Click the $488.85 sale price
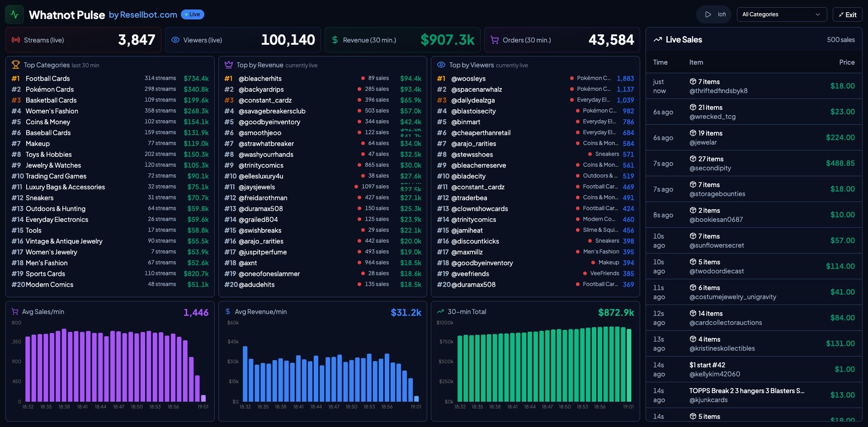This screenshot has height=427, width=868. click(x=840, y=163)
